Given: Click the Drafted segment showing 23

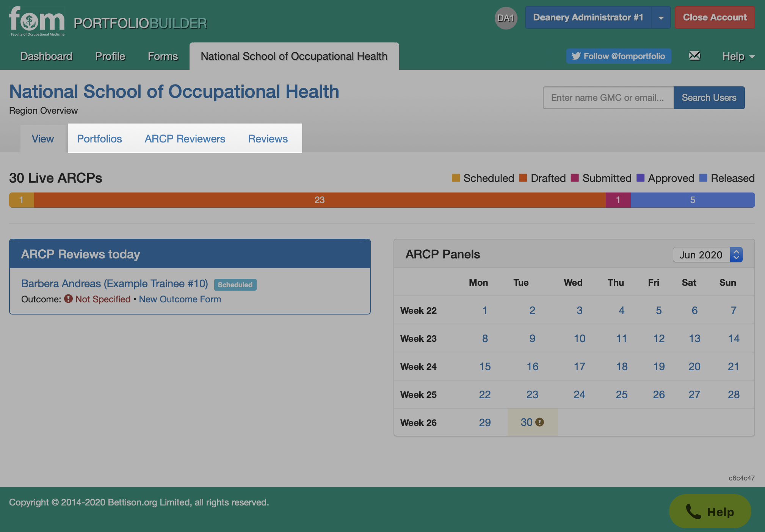Looking at the screenshot, I should click(x=320, y=200).
